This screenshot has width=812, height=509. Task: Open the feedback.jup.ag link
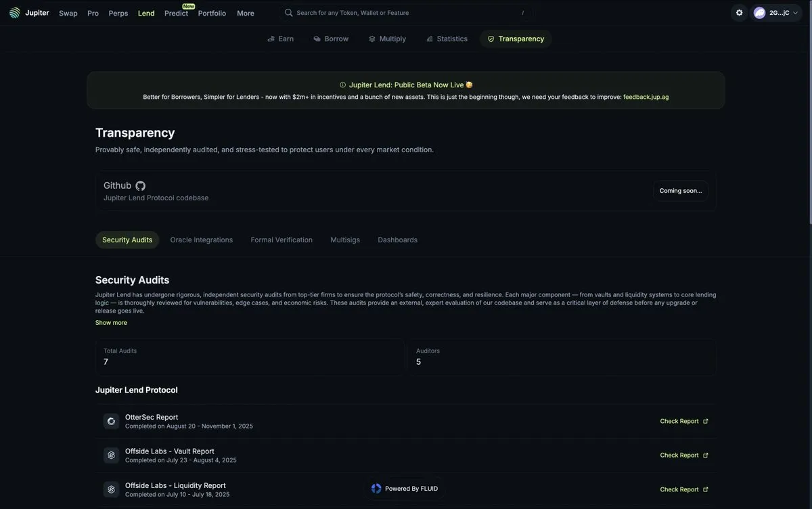646,97
